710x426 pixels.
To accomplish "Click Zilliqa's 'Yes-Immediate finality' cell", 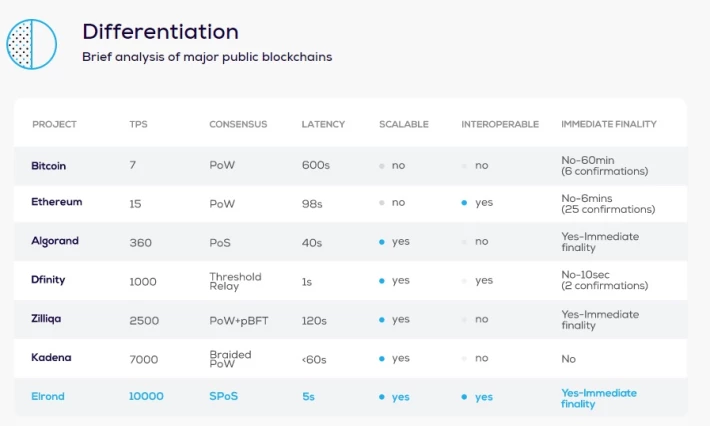I will coord(600,320).
